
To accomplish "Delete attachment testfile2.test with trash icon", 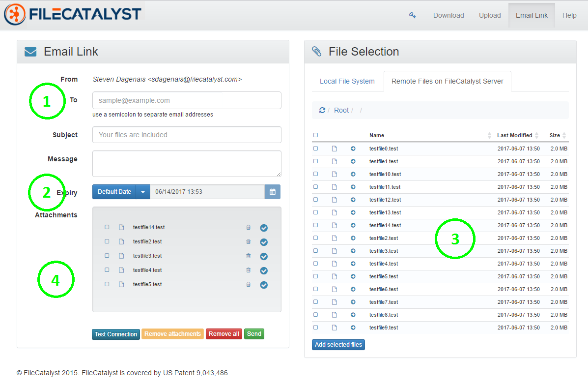I will [x=248, y=242].
